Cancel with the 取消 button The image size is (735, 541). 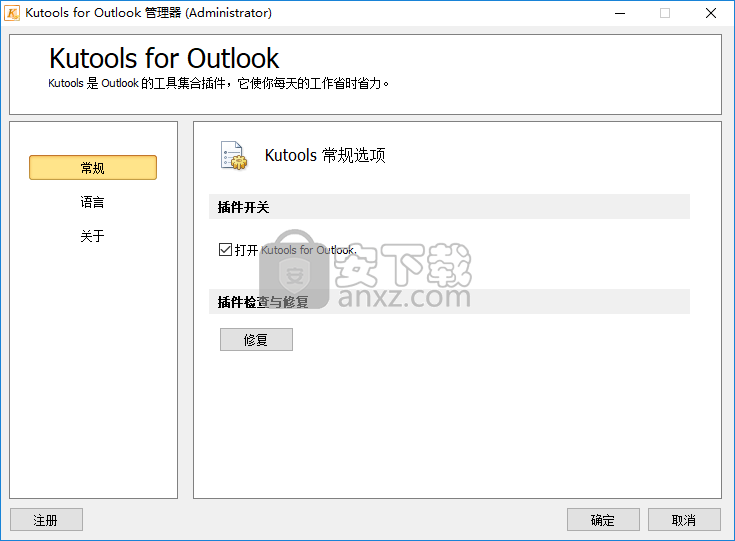click(684, 520)
